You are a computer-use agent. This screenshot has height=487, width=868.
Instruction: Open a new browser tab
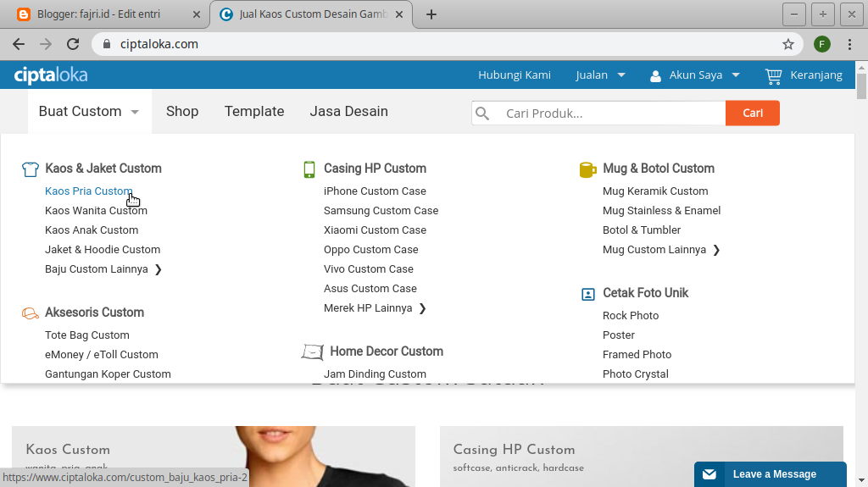click(x=431, y=14)
